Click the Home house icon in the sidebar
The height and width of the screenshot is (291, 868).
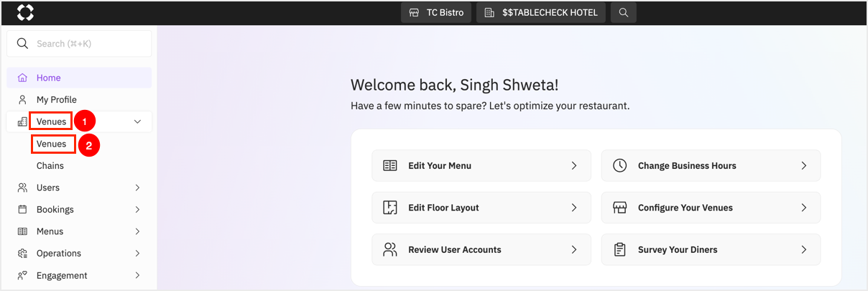[x=22, y=78]
